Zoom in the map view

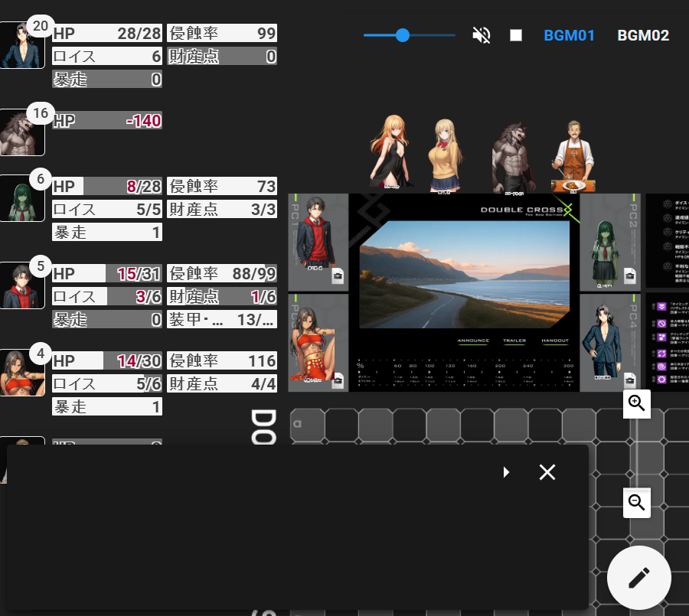pyautogui.click(x=636, y=404)
